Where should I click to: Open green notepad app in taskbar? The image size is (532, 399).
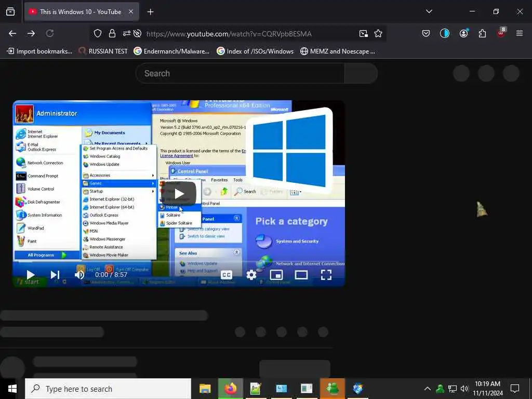coord(256,389)
